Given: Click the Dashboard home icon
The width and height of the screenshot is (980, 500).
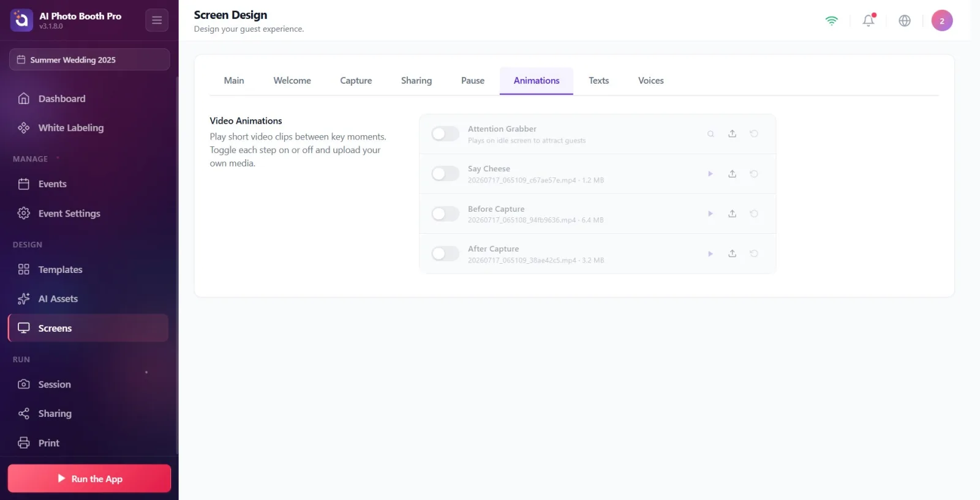Looking at the screenshot, I should [x=24, y=99].
